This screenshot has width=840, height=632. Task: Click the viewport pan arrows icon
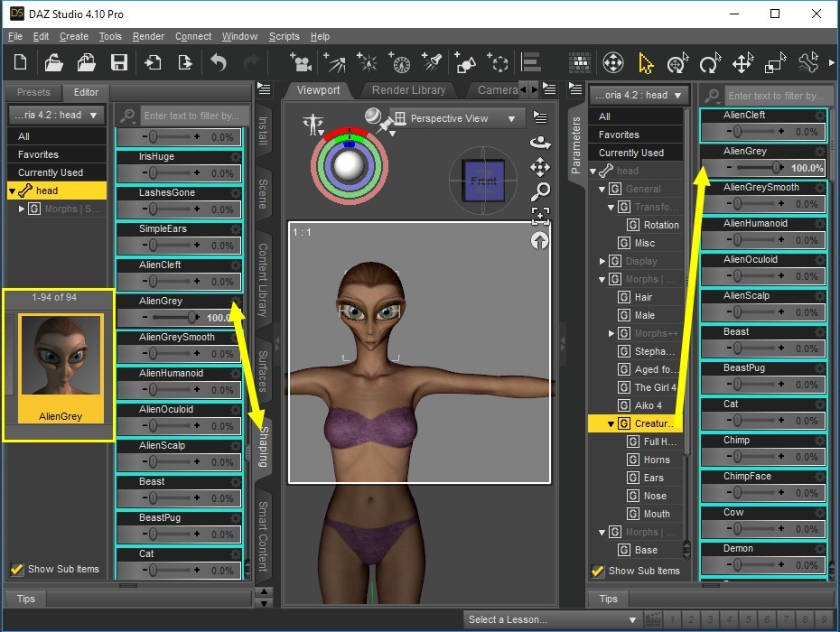pyautogui.click(x=540, y=167)
